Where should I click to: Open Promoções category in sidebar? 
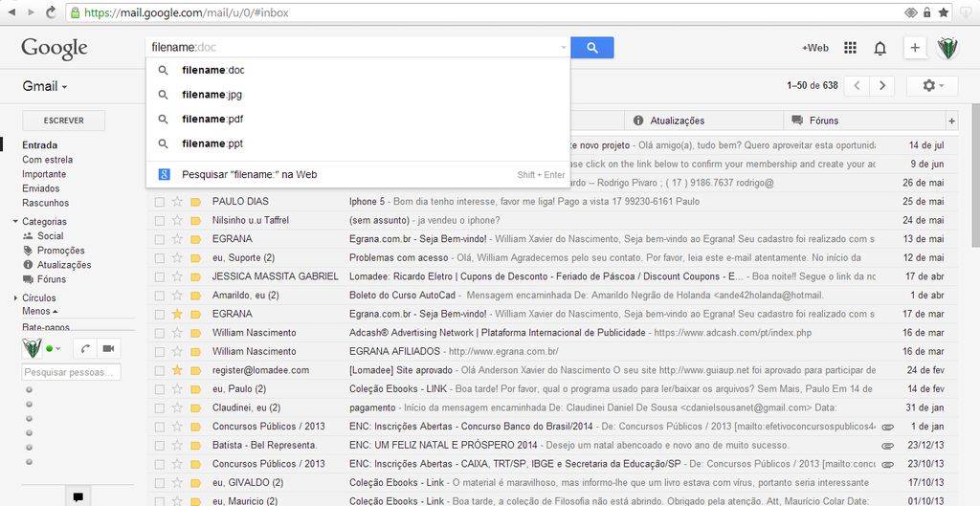click(60, 250)
